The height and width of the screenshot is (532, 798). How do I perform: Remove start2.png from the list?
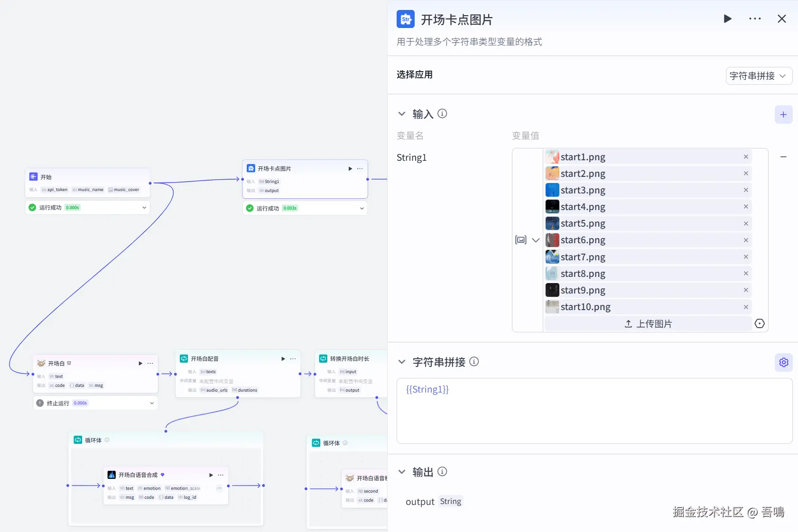(x=746, y=174)
